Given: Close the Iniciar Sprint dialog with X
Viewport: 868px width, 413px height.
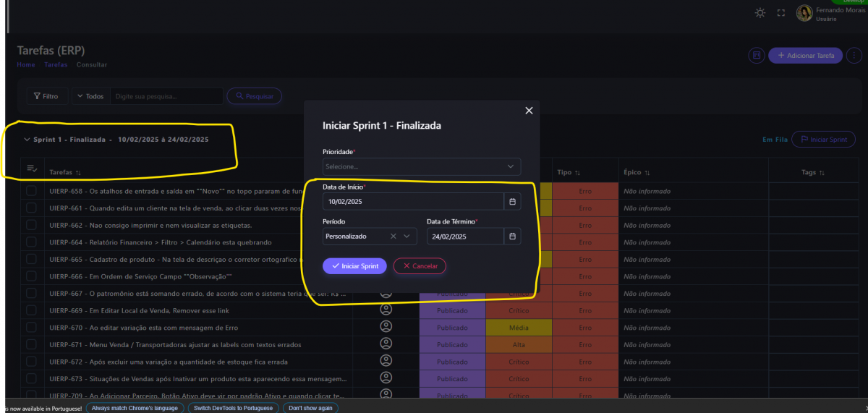Looking at the screenshot, I should pyautogui.click(x=529, y=111).
